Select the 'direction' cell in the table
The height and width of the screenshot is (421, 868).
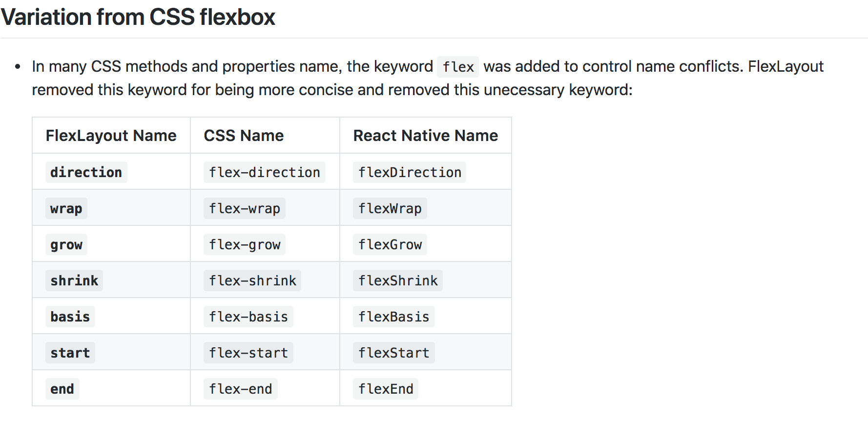pyautogui.click(x=86, y=172)
